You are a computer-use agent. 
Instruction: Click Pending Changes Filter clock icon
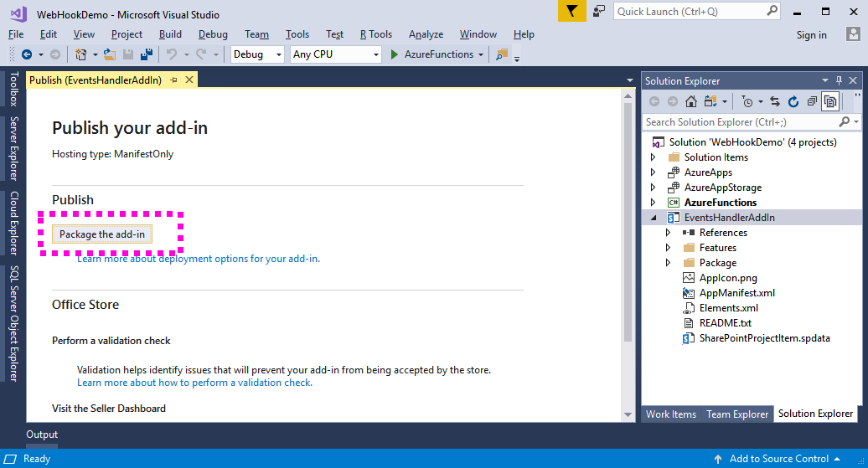(747, 101)
